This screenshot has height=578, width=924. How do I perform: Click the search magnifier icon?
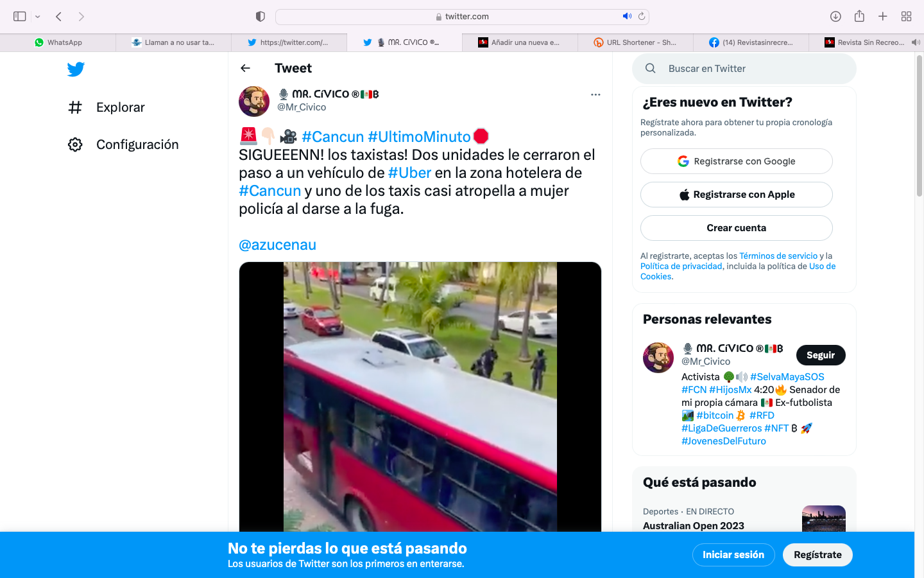pos(650,69)
